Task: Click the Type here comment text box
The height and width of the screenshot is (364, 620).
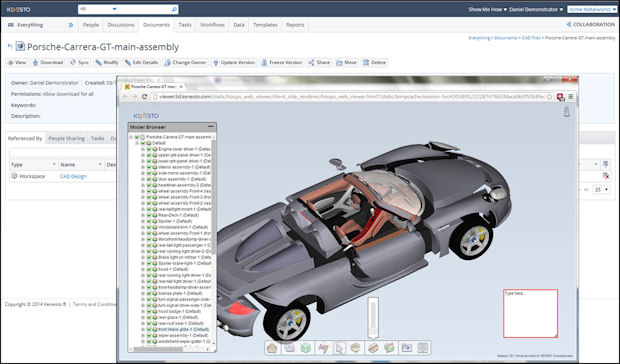Action: pos(531,314)
